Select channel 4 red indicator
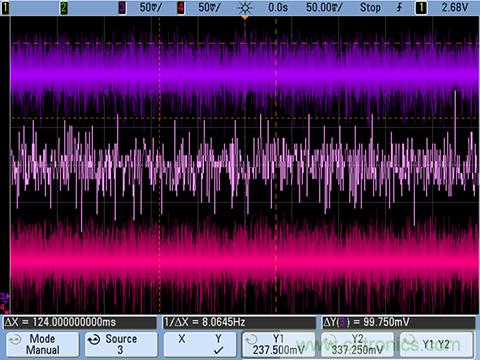Image resolution: width=480 pixels, height=360 pixels. pos(180,7)
